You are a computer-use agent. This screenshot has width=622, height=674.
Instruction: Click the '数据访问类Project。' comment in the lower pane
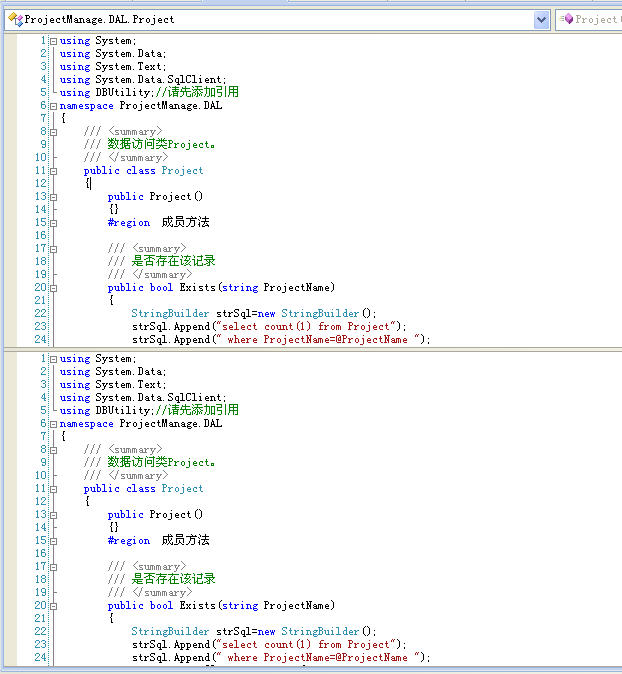pyautogui.click(x=161, y=462)
